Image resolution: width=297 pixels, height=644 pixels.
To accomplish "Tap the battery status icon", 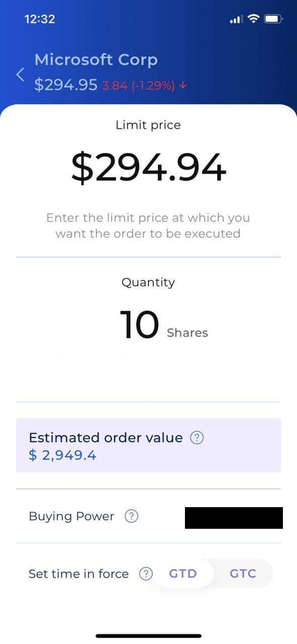I will [x=274, y=19].
